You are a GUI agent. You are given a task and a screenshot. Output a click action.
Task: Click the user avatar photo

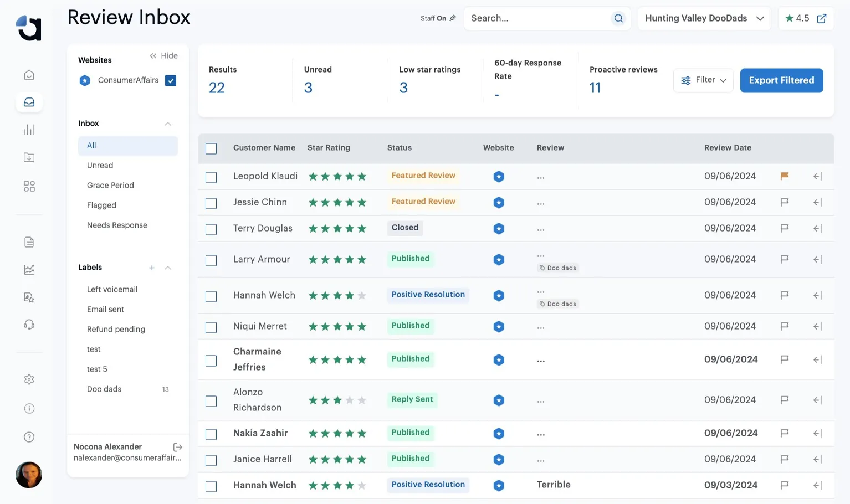pyautogui.click(x=29, y=475)
